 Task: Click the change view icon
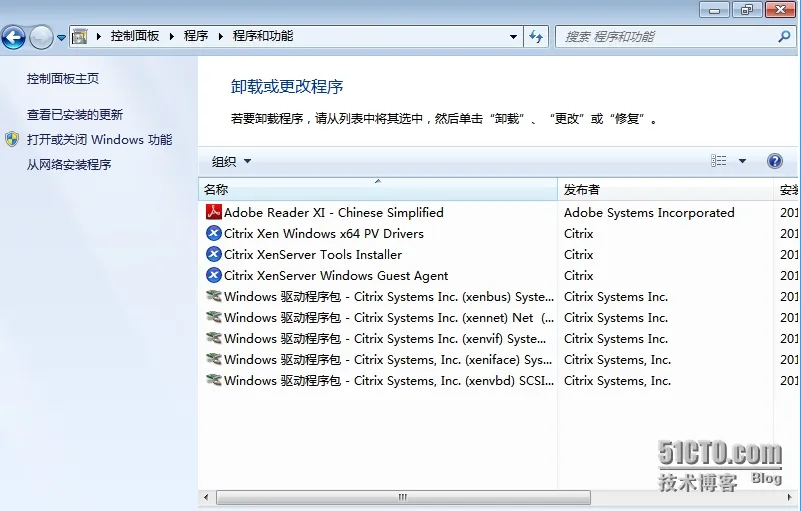[718, 161]
